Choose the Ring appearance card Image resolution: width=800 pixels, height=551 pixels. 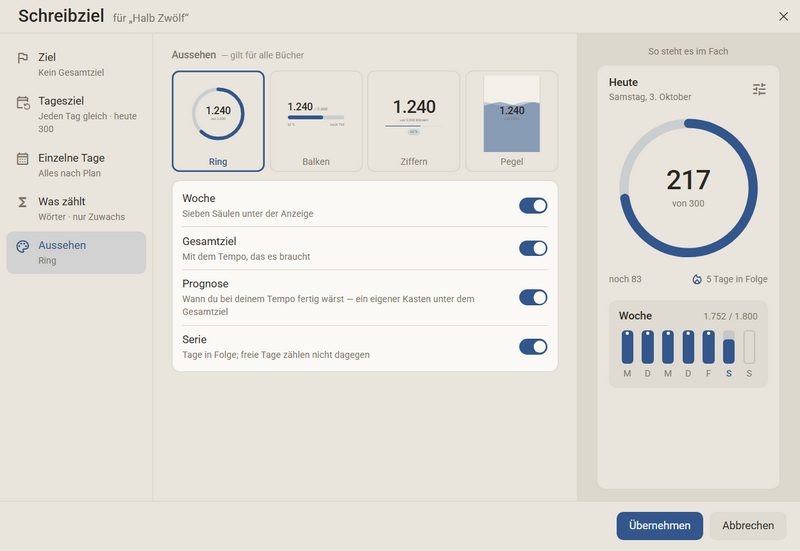[218, 121]
